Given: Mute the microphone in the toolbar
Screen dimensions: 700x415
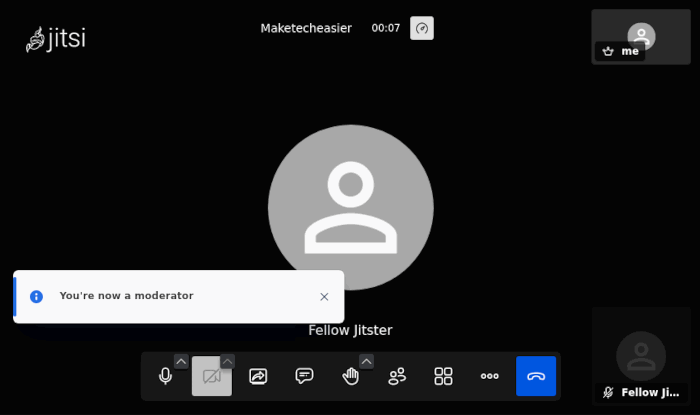Looking at the screenshot, I should (x=165, y=376).
